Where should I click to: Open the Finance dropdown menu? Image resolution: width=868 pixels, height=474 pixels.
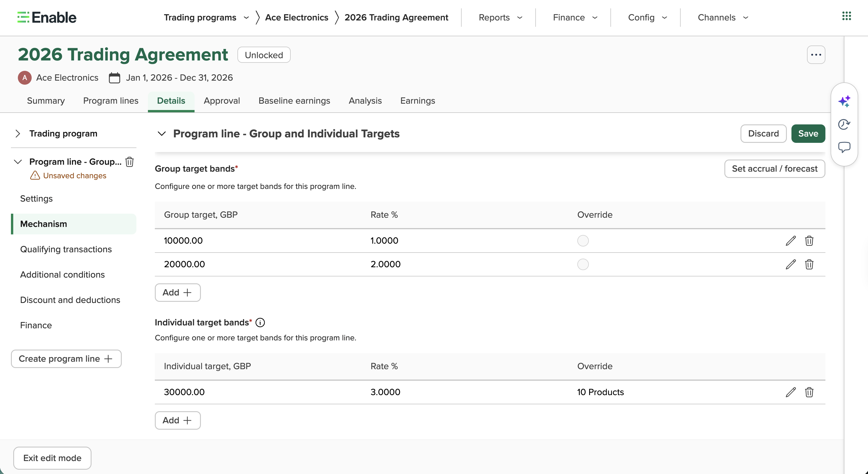(x=575, y=18)
